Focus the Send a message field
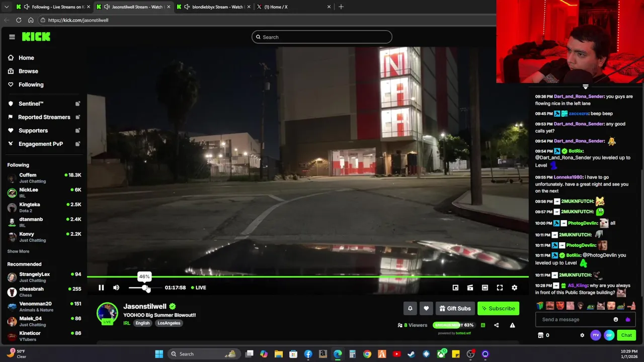Screen dimensions: 644x362 pyautogui.click(x=574, y=319)
